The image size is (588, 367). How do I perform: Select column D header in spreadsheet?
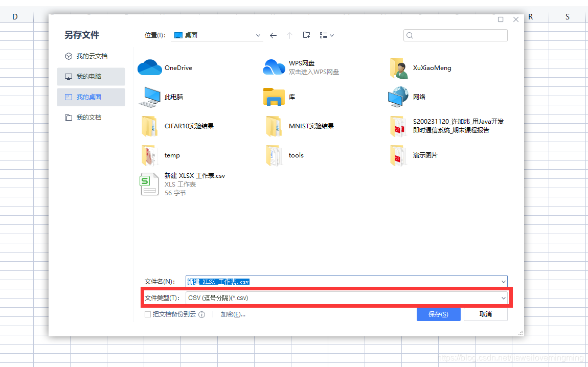(x=15, y=16)
